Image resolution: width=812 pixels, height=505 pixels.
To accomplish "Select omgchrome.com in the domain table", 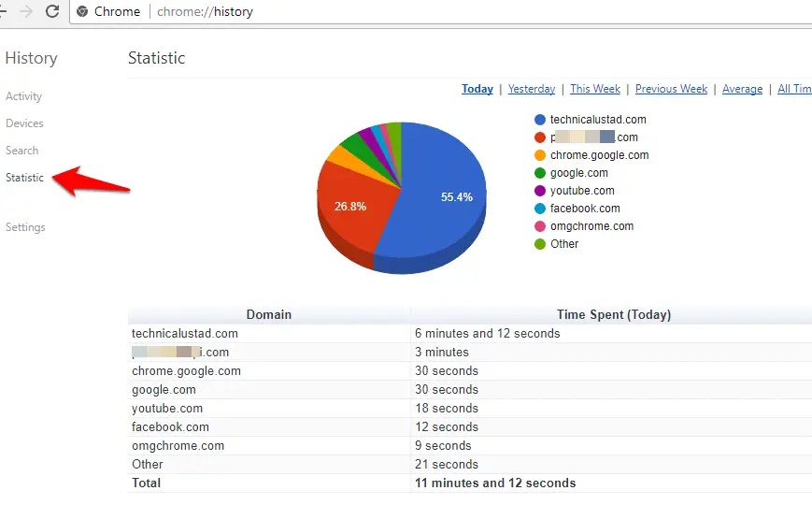I will coord(178,446).
